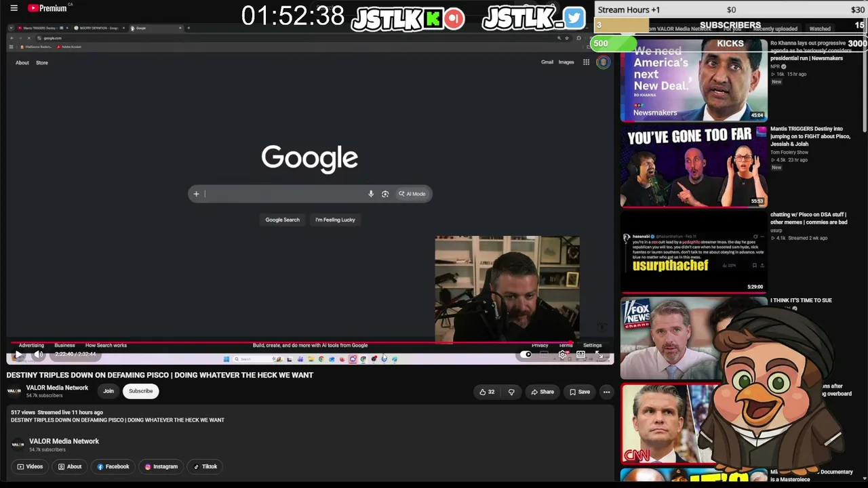
Task: Open About link on Google page
Action: coord(22,63)
